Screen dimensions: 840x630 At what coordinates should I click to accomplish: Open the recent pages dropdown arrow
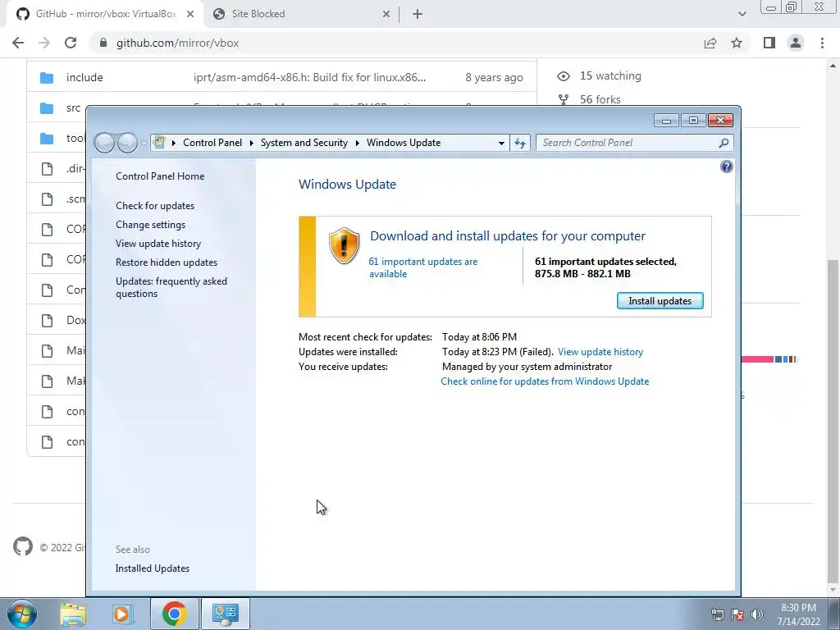tap(144, 143)
